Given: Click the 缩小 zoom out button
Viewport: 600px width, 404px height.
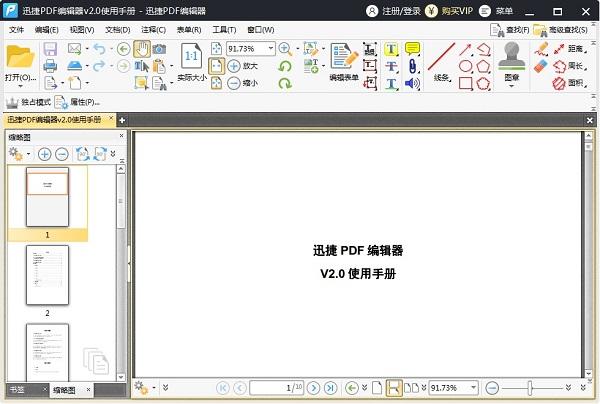Looking at the screenshot, I should (243, 83).
